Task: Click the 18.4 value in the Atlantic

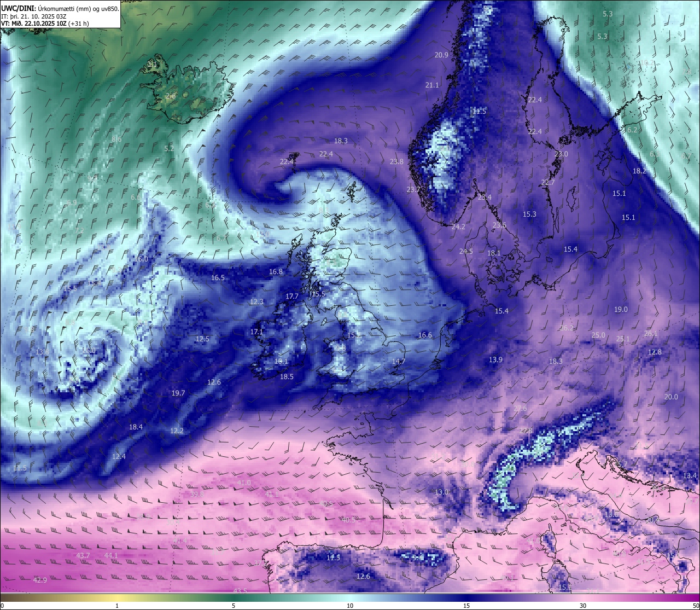Action: (x=136, y=427)
